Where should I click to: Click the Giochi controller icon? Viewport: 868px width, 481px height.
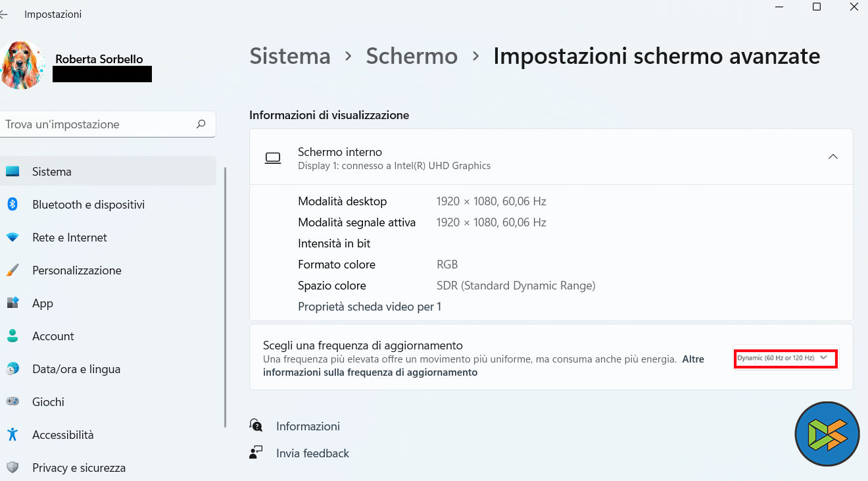12,402
